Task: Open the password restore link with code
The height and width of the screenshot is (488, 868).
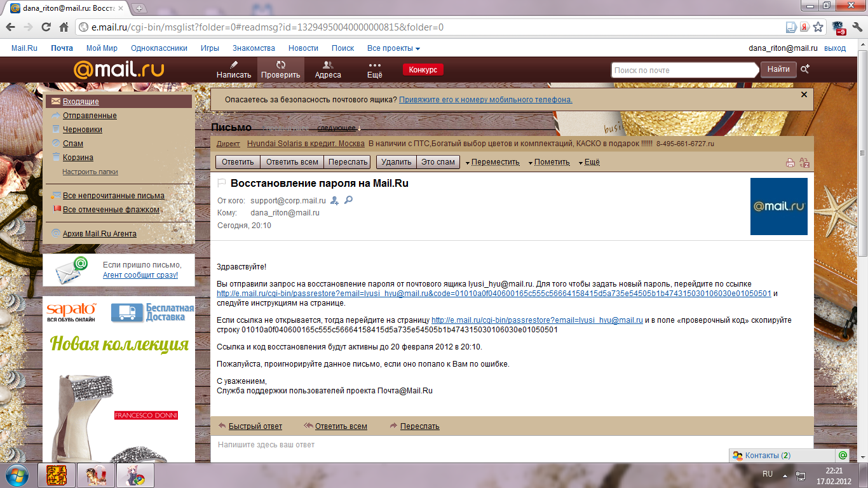Action: pyautogui.click(x=494, y=294)
